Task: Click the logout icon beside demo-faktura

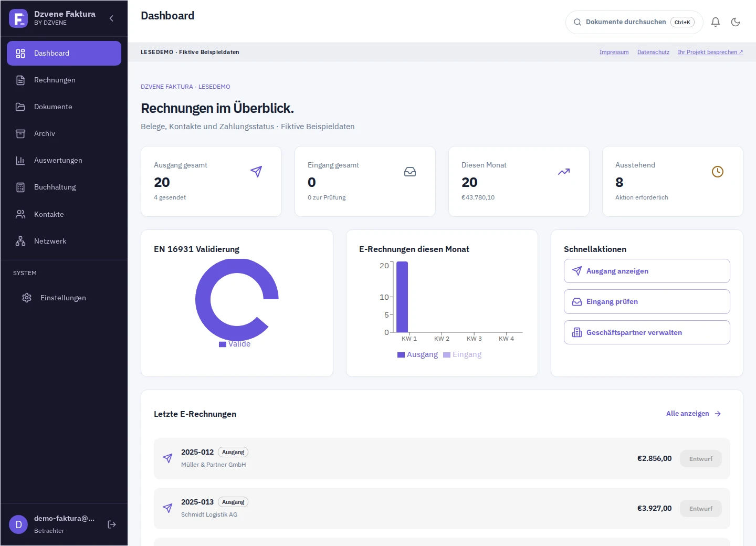Action: (x=112, y=524)
